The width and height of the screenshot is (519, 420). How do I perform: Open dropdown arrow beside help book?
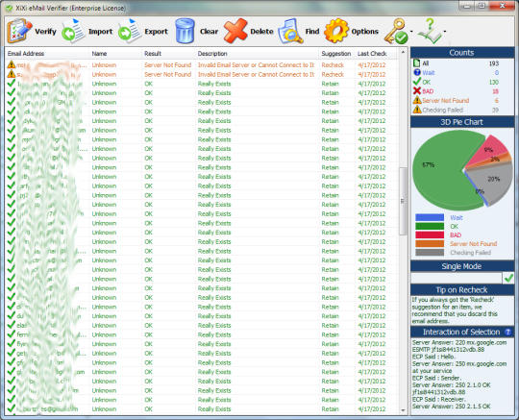coord(445,32)
